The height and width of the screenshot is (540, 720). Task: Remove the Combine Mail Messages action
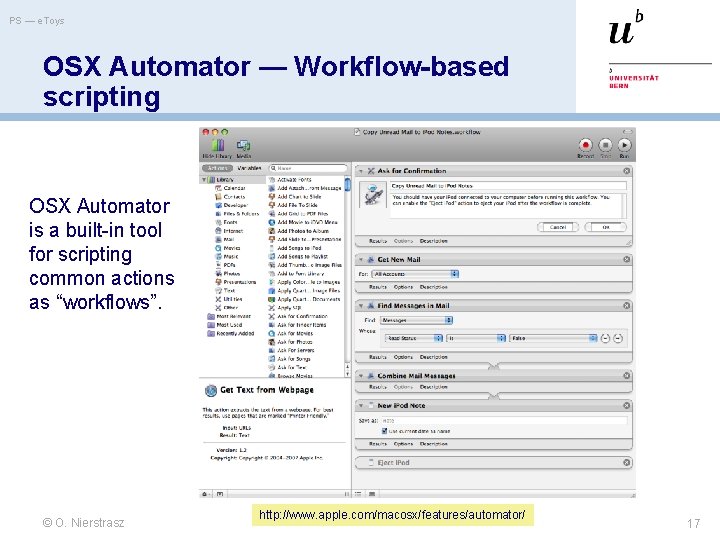click(626, 376)
